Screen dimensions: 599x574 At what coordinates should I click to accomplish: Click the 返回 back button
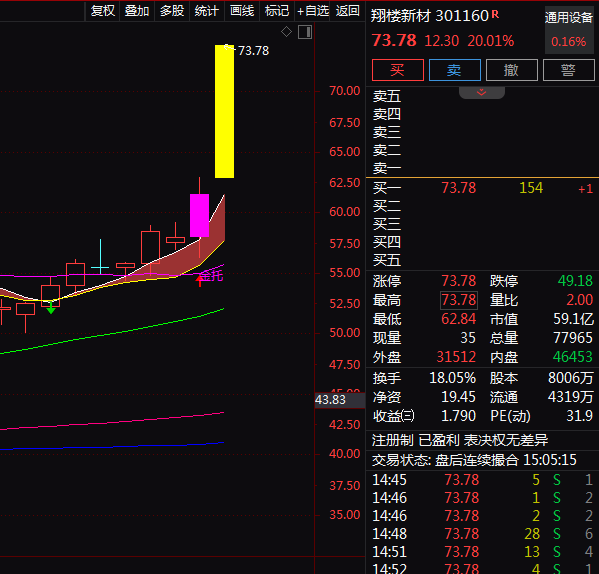pyautogui.click(x=348, y=10)
